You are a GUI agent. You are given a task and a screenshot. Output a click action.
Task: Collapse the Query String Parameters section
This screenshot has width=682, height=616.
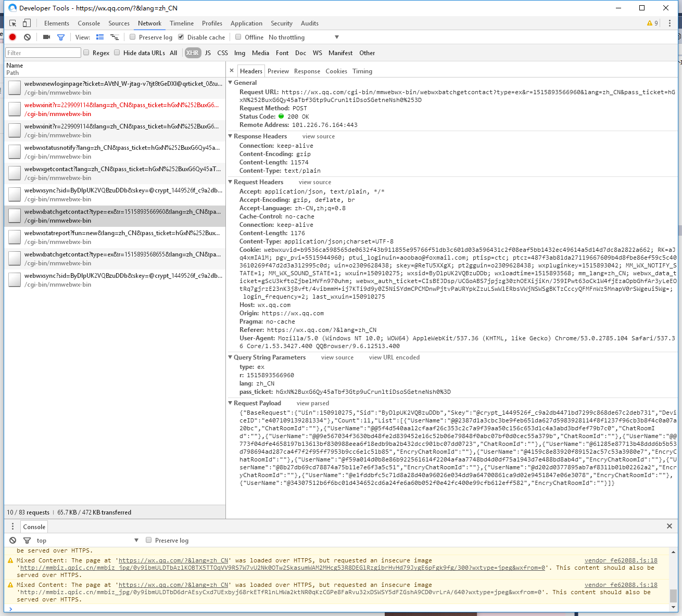tap(231, 357)
